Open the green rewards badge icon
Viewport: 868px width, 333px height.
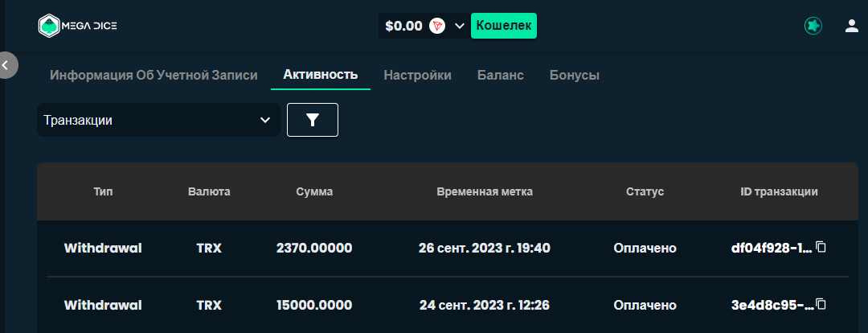point(813,26)
